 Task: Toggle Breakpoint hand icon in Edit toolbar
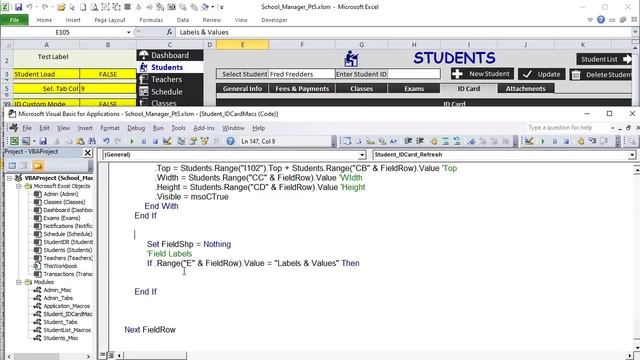(x=434, y=141)
